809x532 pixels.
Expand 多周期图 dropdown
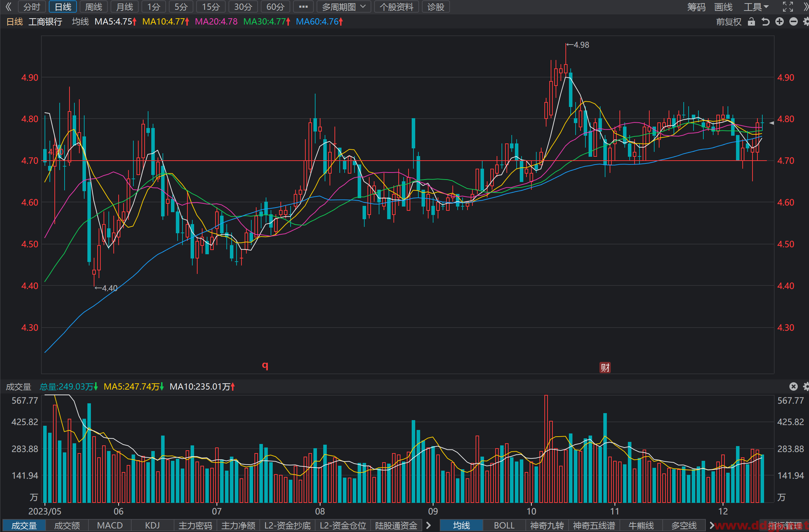point(344,7)
